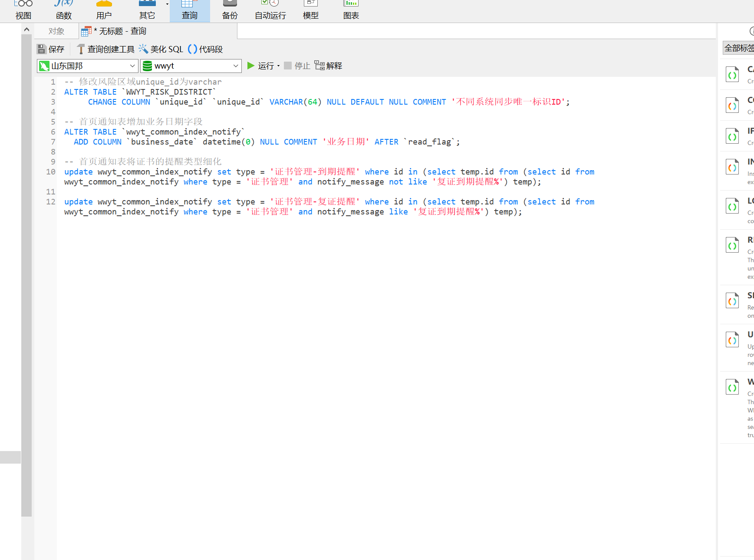Open the 代码段 code snippet button

(205, 49)
